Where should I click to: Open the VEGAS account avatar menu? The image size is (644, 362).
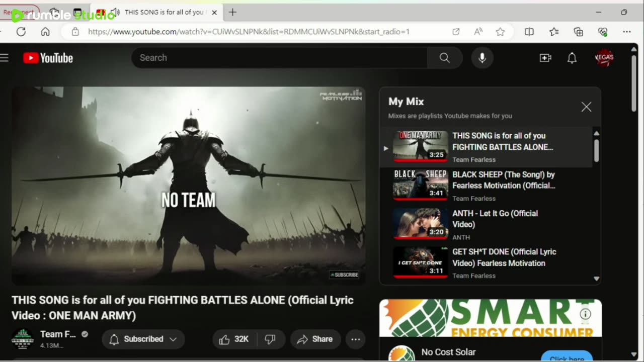pyautogui.click(x=604, y=57)
